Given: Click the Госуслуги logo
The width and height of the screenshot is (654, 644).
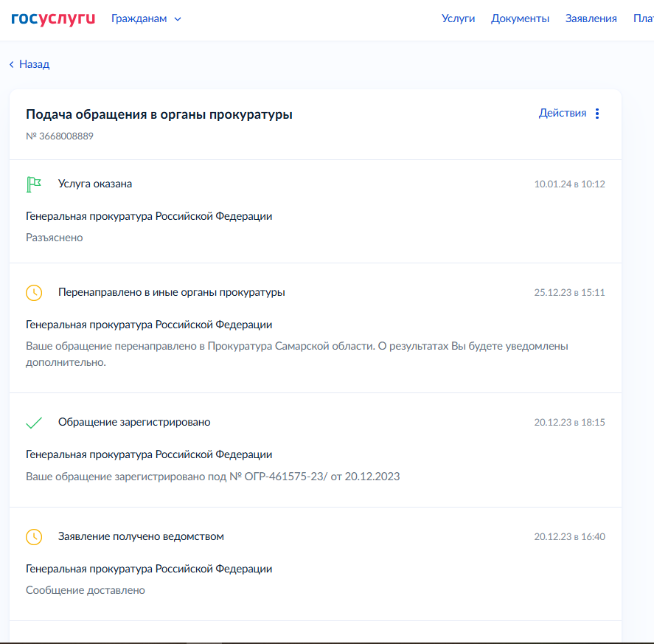Looking at the screenshot, I should [x=53, y=18].
